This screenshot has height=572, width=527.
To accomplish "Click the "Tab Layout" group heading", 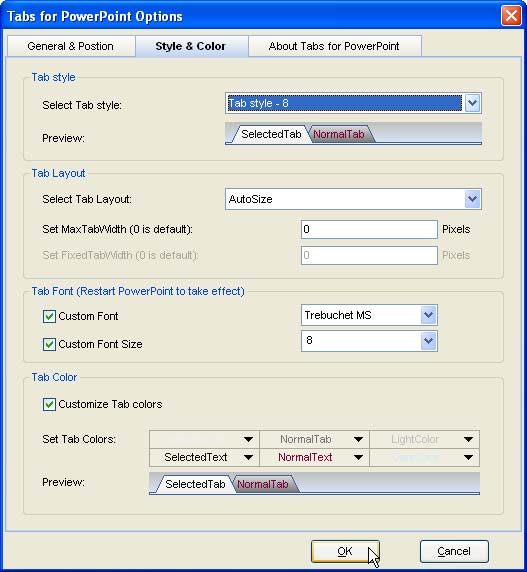I will tap(58, 173).
